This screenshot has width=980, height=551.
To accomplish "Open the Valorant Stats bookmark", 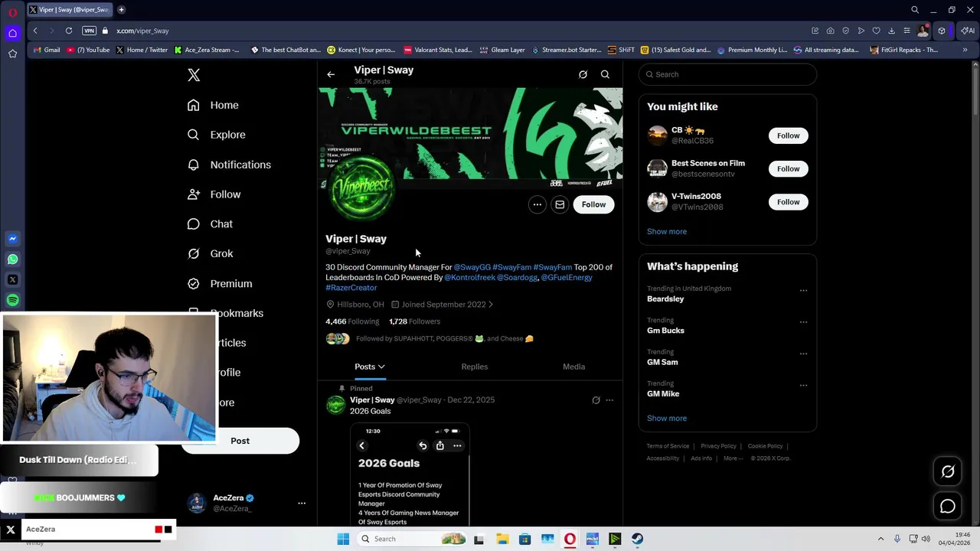I will [438, 50].
